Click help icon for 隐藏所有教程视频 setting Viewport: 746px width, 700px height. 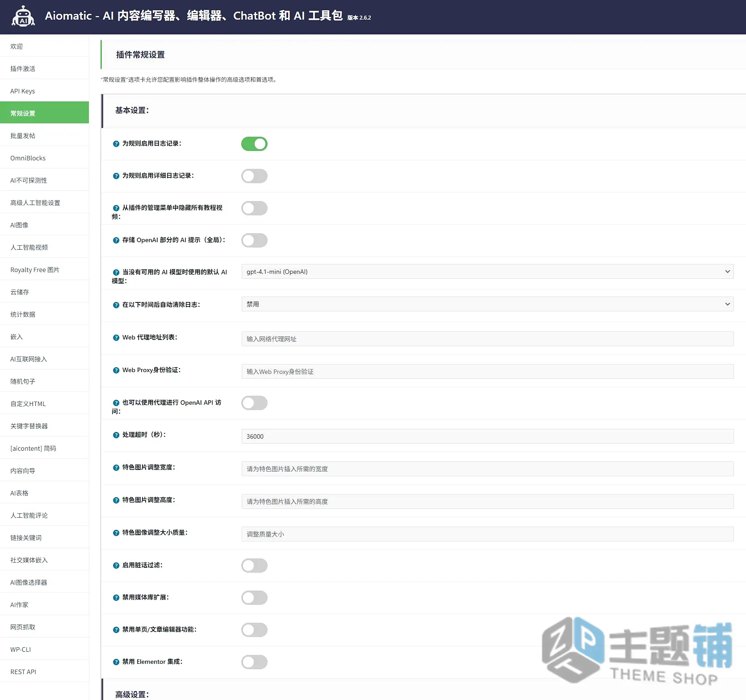click(116, 208)
